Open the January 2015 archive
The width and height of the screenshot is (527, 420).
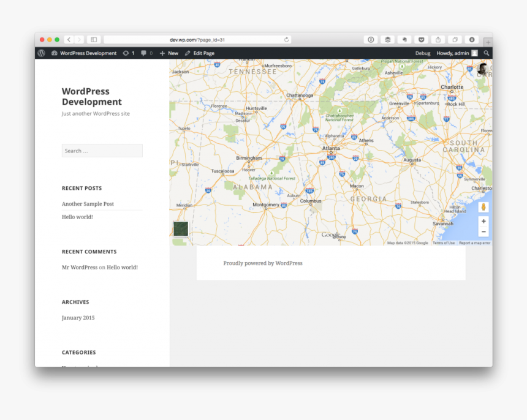78,318
